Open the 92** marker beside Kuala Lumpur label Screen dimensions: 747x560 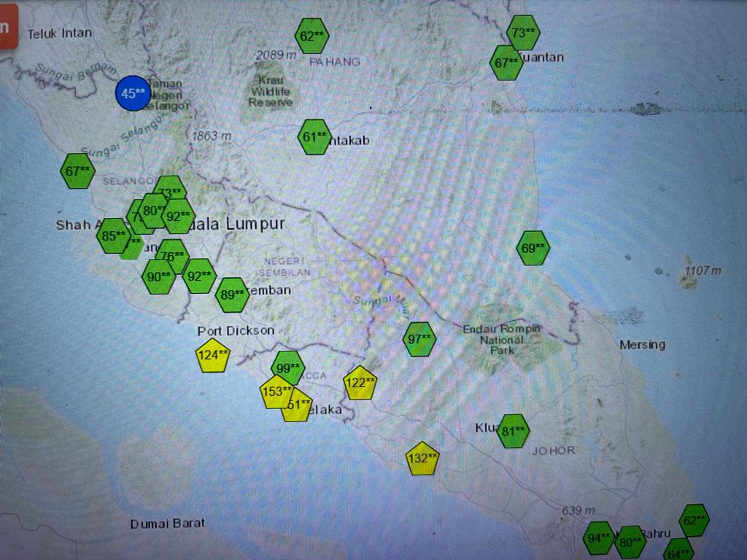tap(178, 216)
